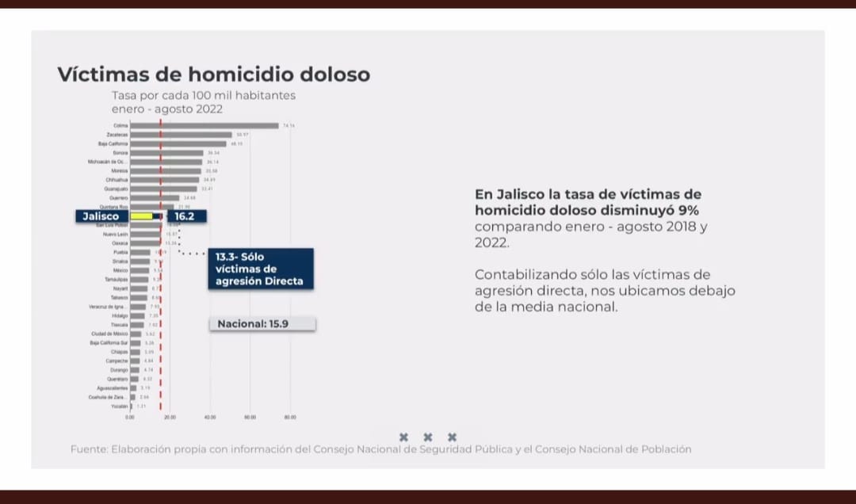This screenshot has height=504, width=856.
Task: Click the "Puebla" row label
Action: [120, 252]
